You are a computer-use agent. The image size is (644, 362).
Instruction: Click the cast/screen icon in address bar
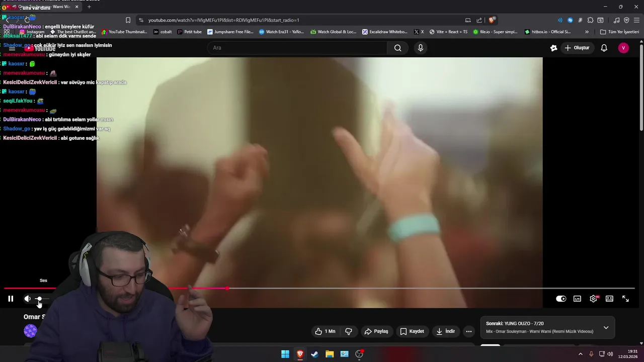tap(468, 20)
